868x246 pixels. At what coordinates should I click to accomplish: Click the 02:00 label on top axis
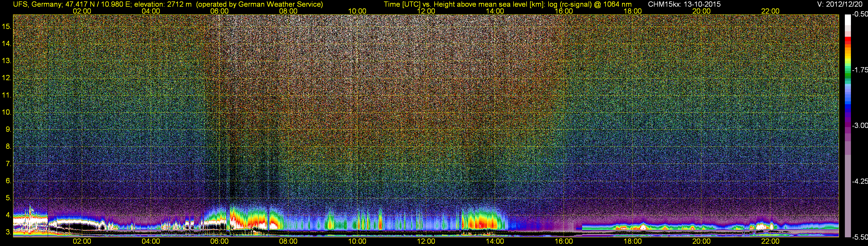point(82,11)
